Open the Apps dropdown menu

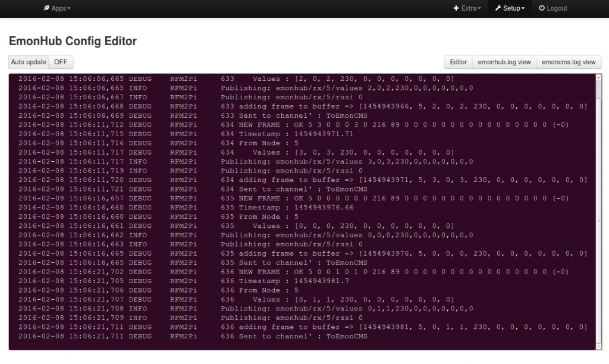(x=56, y=8)
